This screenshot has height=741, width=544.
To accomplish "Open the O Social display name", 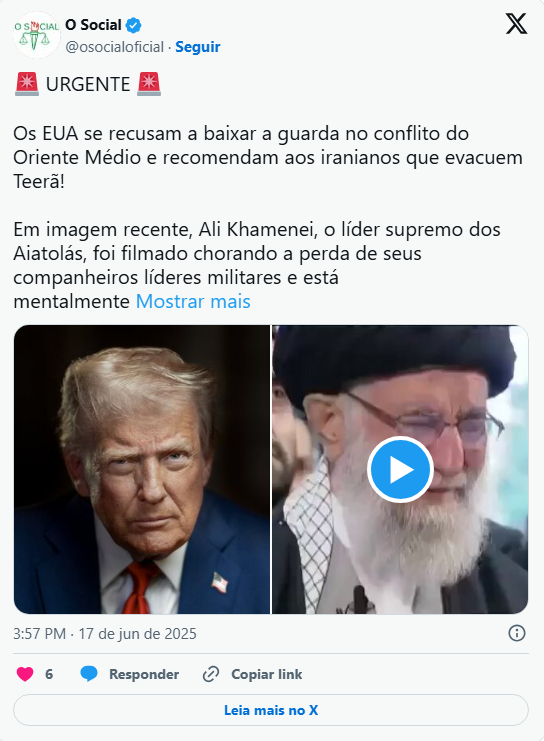I will [x=93, y=25].
